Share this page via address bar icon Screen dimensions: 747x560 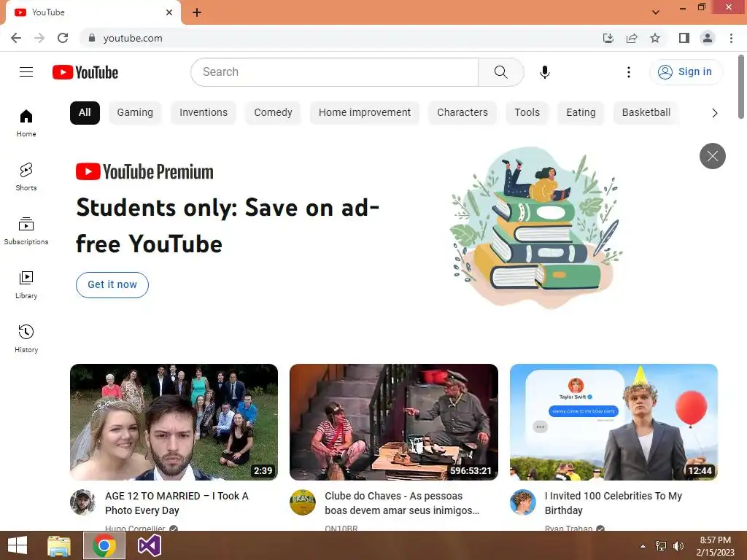click(632, 38)
